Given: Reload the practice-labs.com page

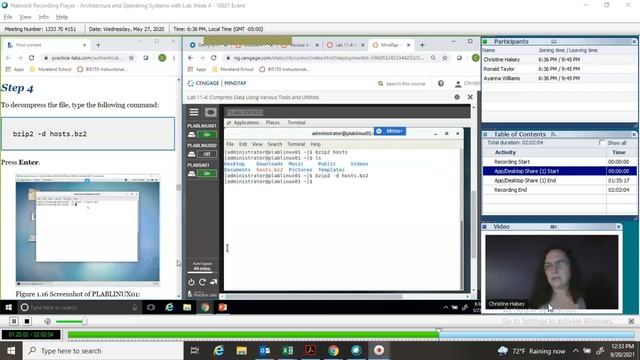Looking at the screenshot, I should tap(31, 58).
